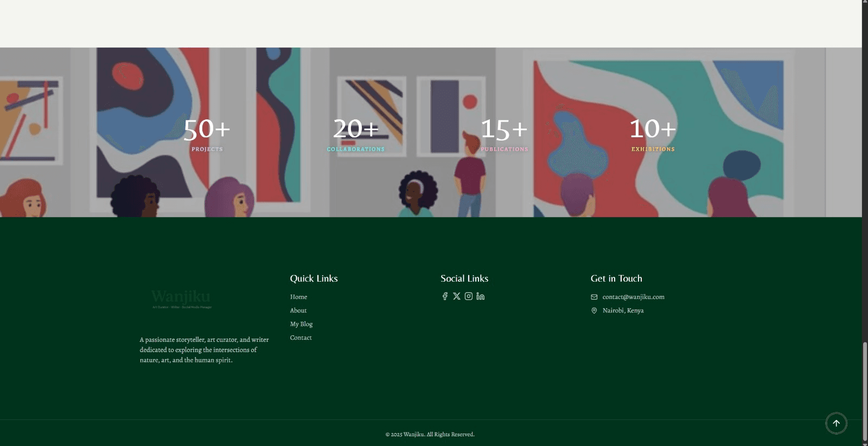Go to Home in Quick Links

click(298, 297)
